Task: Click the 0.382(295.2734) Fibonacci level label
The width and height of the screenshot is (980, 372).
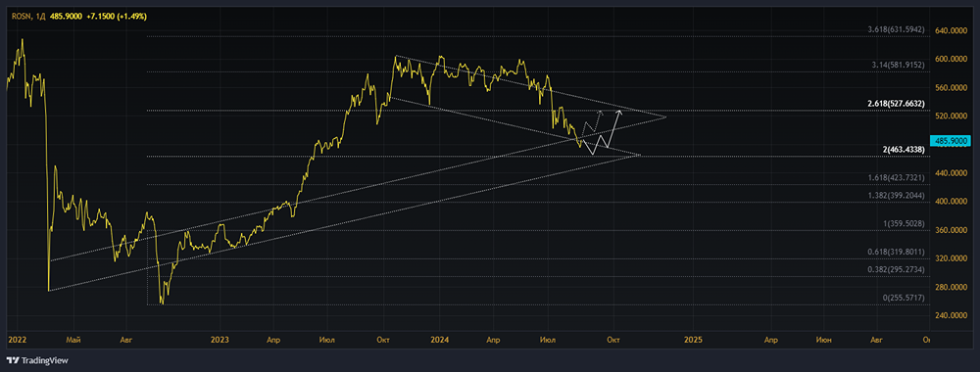Action: click(x=897, y=269)
